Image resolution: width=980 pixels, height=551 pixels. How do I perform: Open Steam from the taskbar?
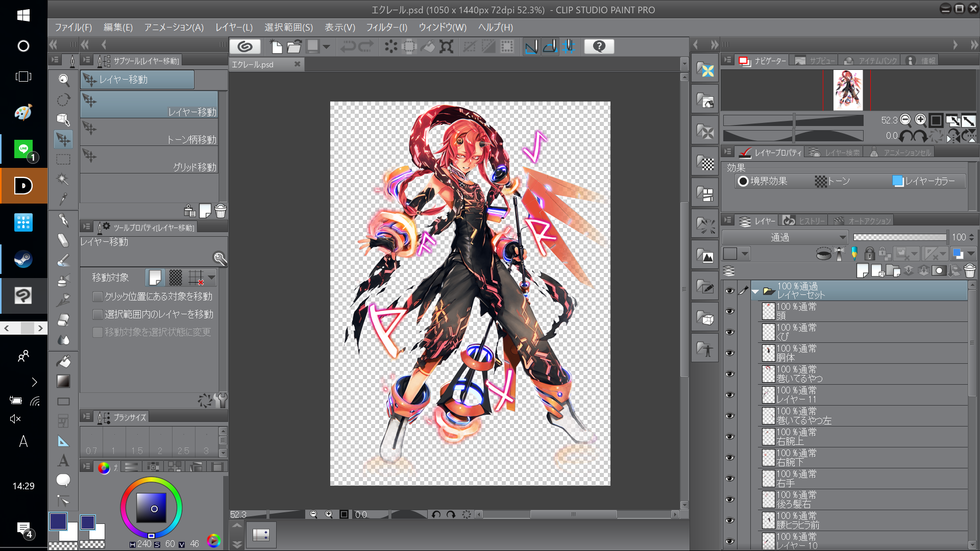click(23, 259)
